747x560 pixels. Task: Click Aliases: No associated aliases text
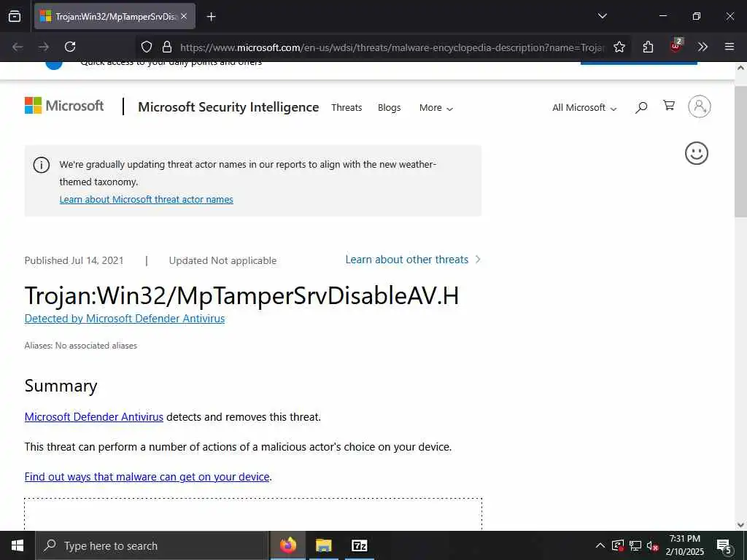click(80, 346)
